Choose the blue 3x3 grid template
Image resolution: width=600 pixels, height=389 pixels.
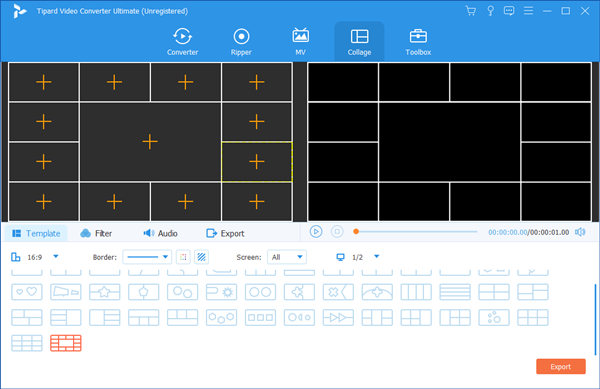27,343
